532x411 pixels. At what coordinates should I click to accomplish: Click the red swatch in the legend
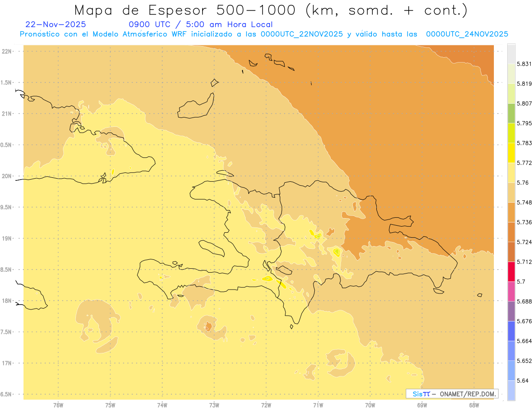(511, 272)
